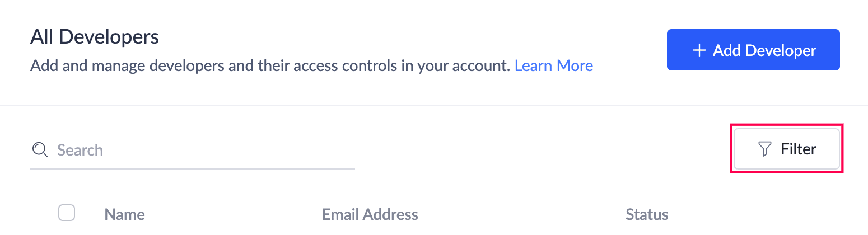This screenshot has width=868, height=235.
Task: Click the Email Address column header
Action: (x=370, y=214)
